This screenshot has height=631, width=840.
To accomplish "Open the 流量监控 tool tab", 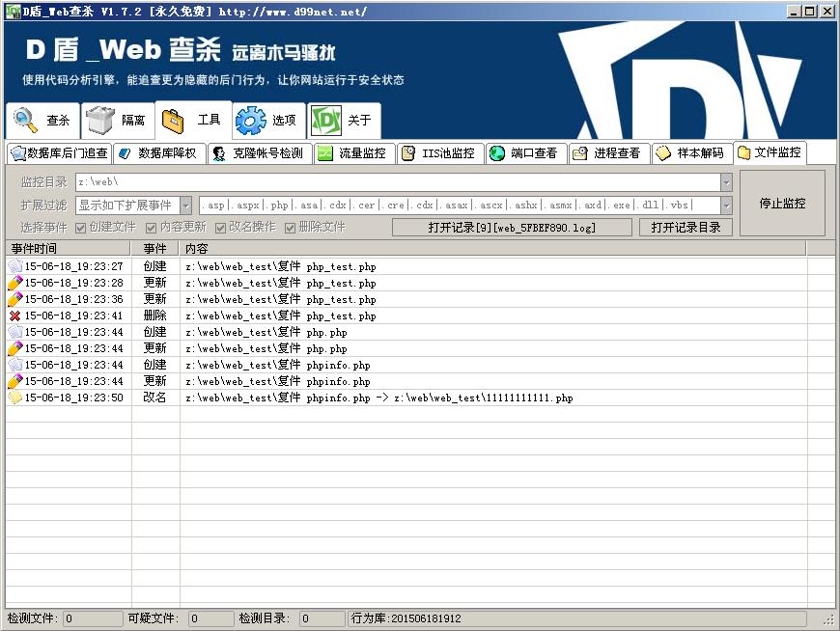I will (354, 153).
